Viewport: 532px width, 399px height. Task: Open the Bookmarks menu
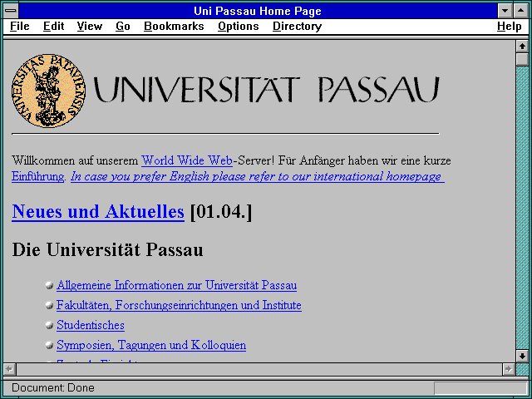(174, 27)
